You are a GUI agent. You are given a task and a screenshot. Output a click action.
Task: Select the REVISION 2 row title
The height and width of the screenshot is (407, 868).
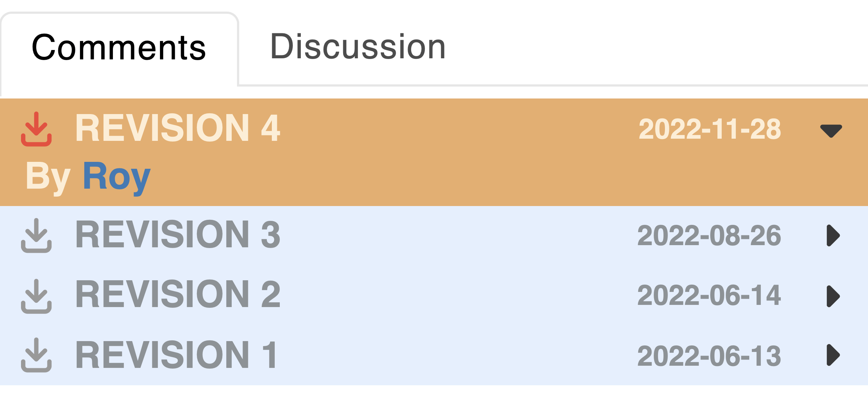coord(178,294)
